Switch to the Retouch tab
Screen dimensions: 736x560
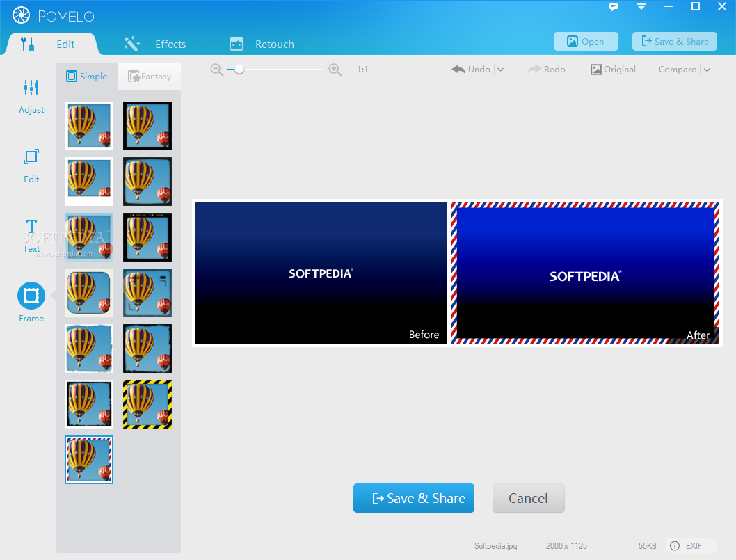tap(262, 44)
